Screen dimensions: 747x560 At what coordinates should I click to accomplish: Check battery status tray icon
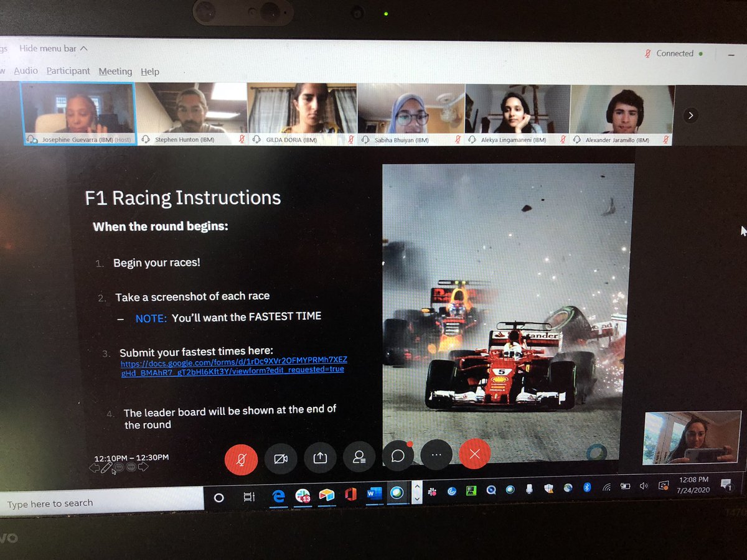click(625, 486)
